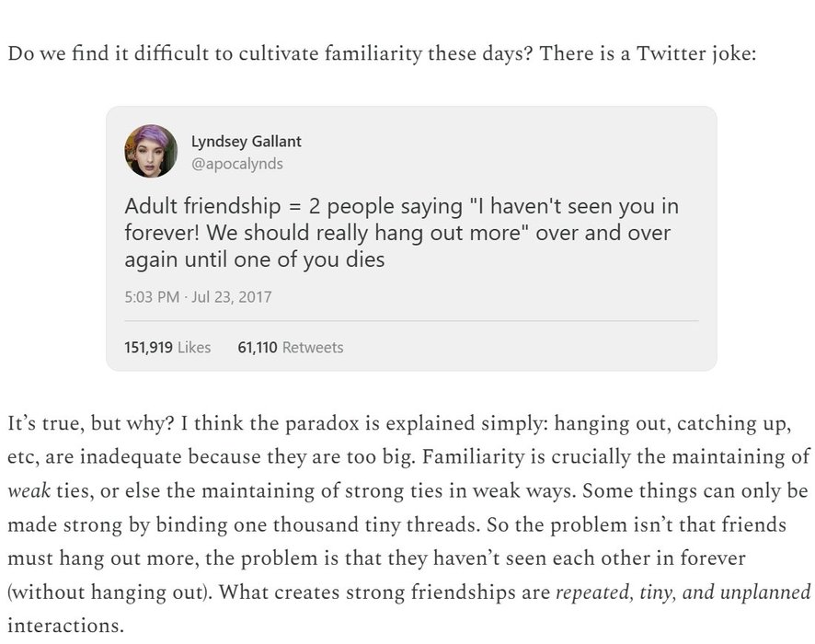Image resolution: width=815 pixels, height=644 pixels.
Task: Click Lyndsey Gallant's profile avatar
Action: (x=151, y=151)
